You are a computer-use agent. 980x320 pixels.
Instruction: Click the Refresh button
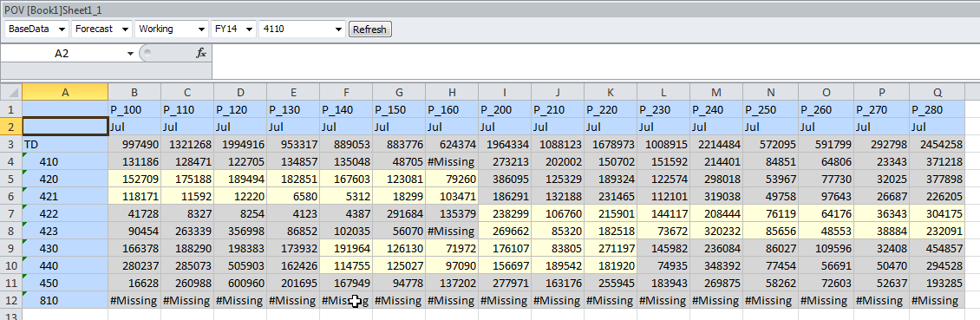click(370, 29)
